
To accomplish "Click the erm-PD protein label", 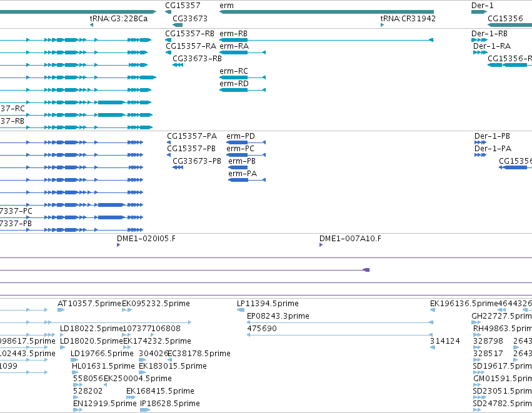I will (241, 136).
